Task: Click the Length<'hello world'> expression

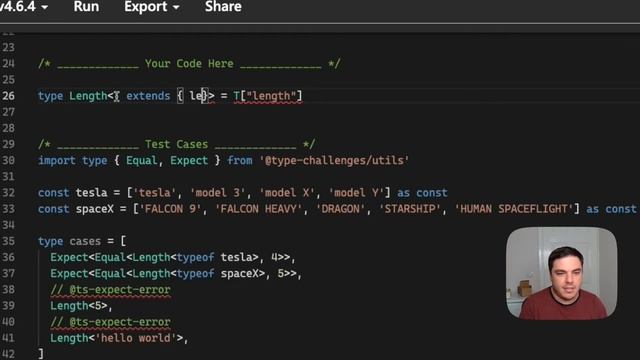Action: click(117, 338)
